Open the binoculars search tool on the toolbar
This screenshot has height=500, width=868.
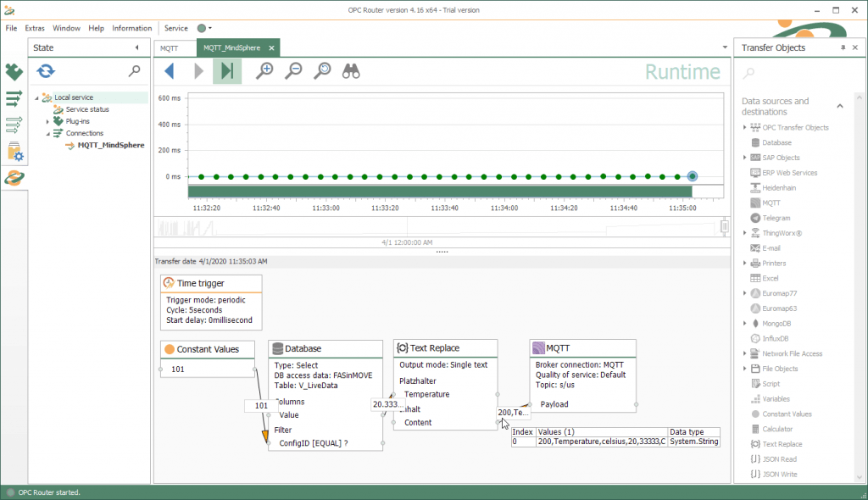coord(350,72)
